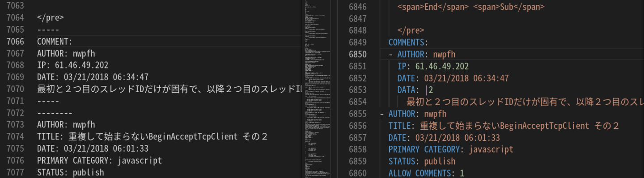Click the '</pre>' text on line 7064
This screenshot has width=644, height=178.
[x=51, y=18]
